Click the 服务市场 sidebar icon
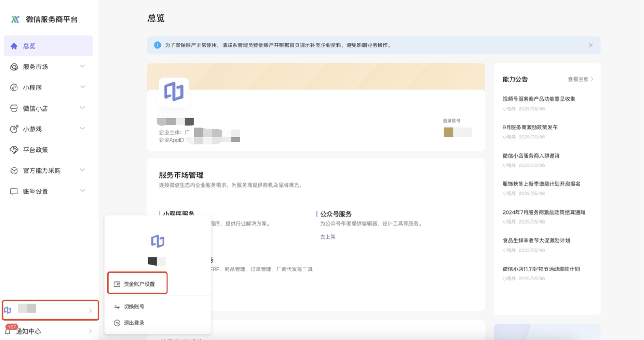 click(13, 67)
